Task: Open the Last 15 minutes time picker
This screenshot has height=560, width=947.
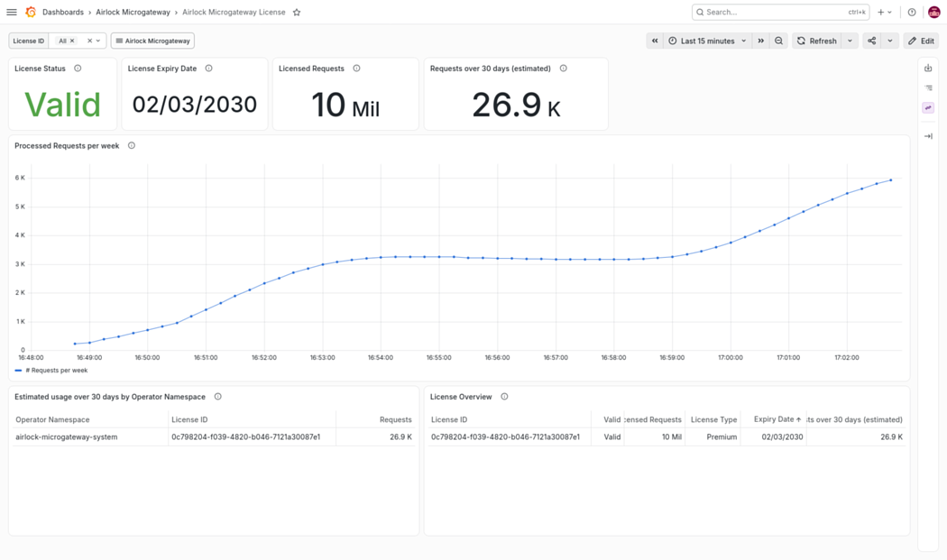Action: point(707,41)
